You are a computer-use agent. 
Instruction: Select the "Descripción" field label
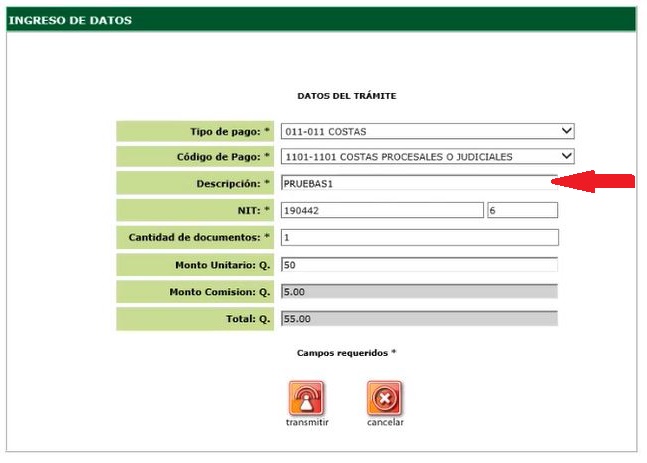[233, 184]
